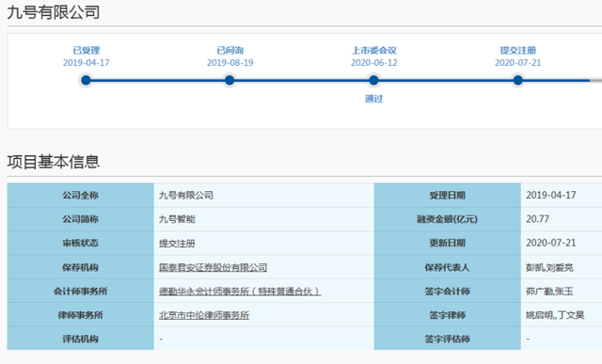Click the 提交注册 timeline dot
602x364 pixels.
pos(517,80)
